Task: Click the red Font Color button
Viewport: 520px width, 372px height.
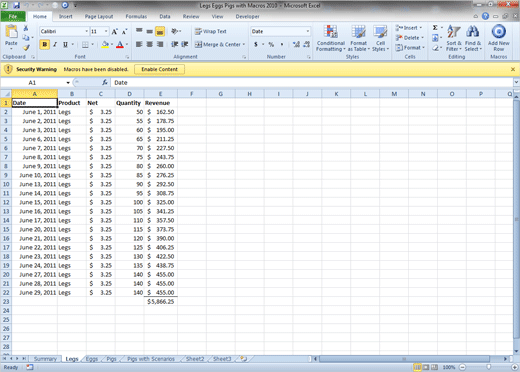Action: click(x=120, y=44)
